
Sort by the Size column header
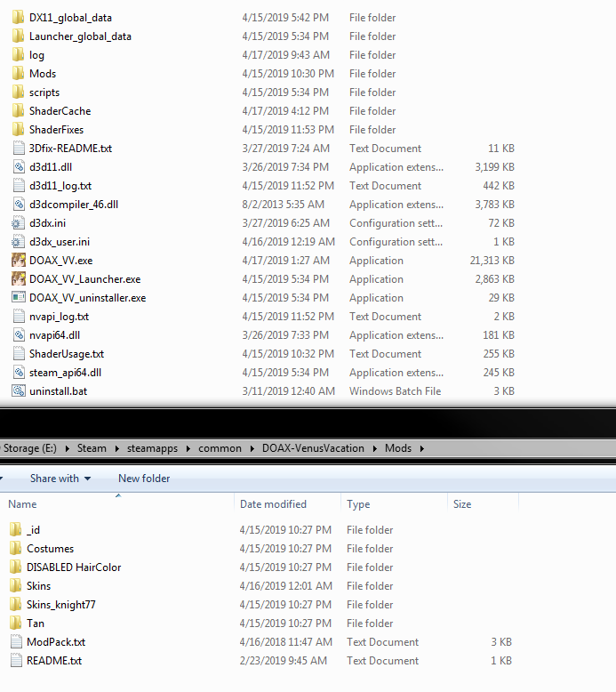pos(483,504)
